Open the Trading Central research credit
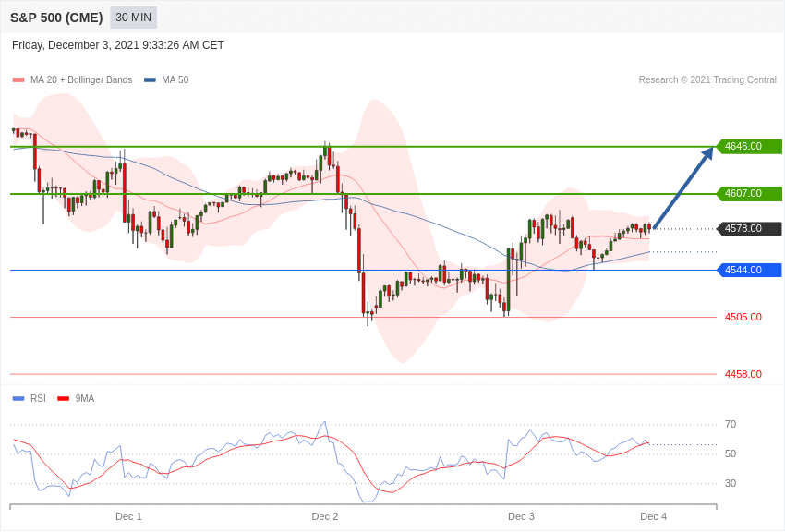 click(707, 80)
